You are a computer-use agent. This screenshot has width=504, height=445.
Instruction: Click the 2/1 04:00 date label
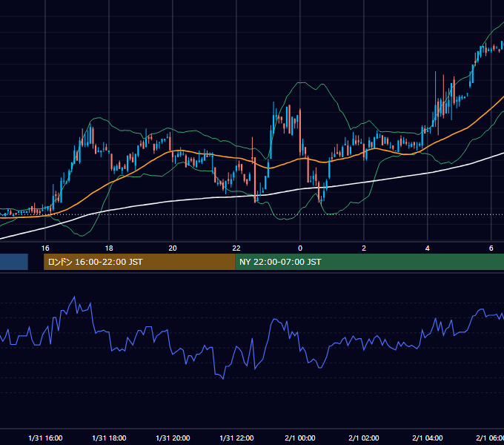click(x=427, y=438)
